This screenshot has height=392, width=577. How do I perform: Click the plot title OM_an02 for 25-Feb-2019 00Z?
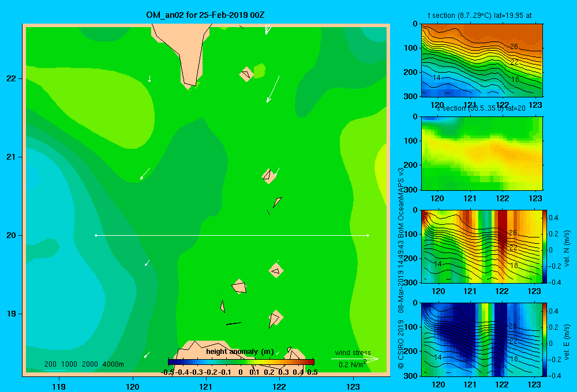205,15
